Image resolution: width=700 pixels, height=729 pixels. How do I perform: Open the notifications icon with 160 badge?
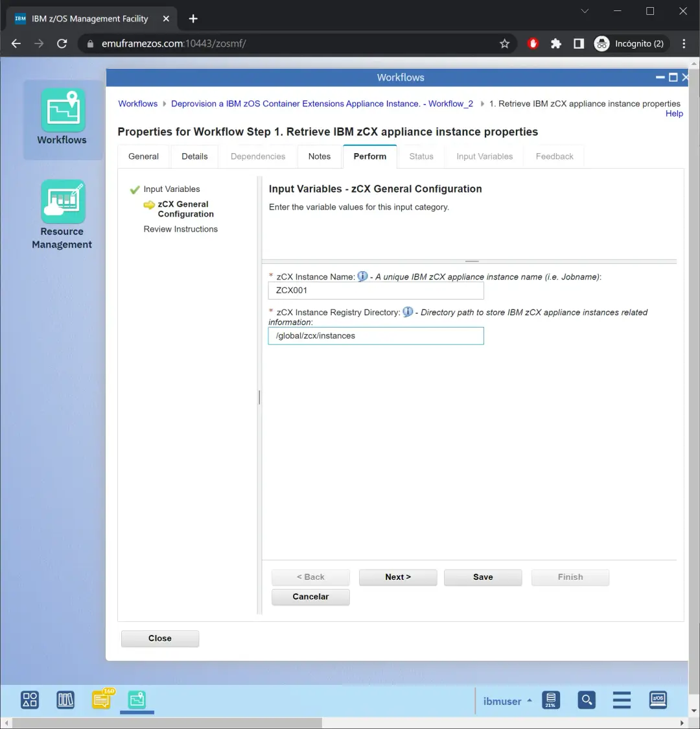(102, 699)
